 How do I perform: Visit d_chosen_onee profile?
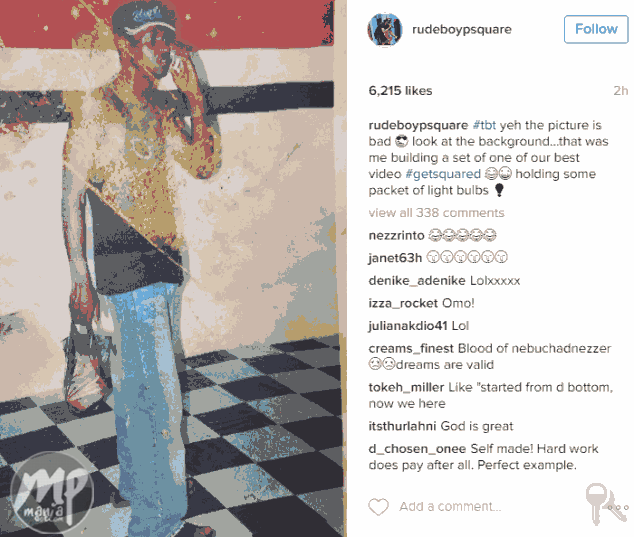tap(417, 449)
